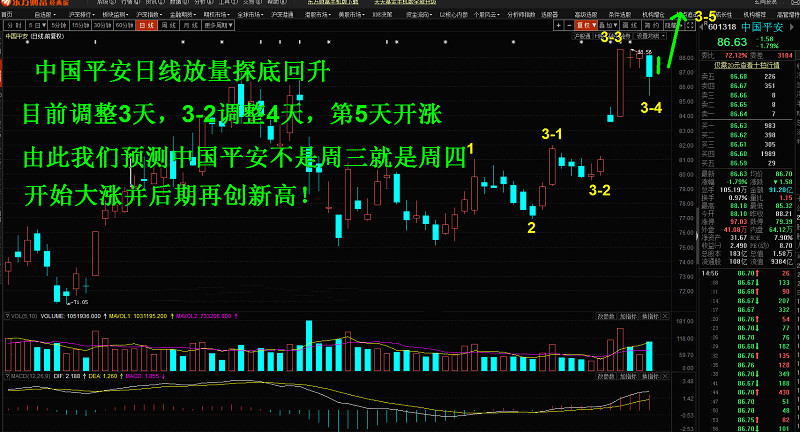The height and width of the screenshot is (432, 800).
Task: Zoom in the K-line chart with plus button
Action: [559, 25]
